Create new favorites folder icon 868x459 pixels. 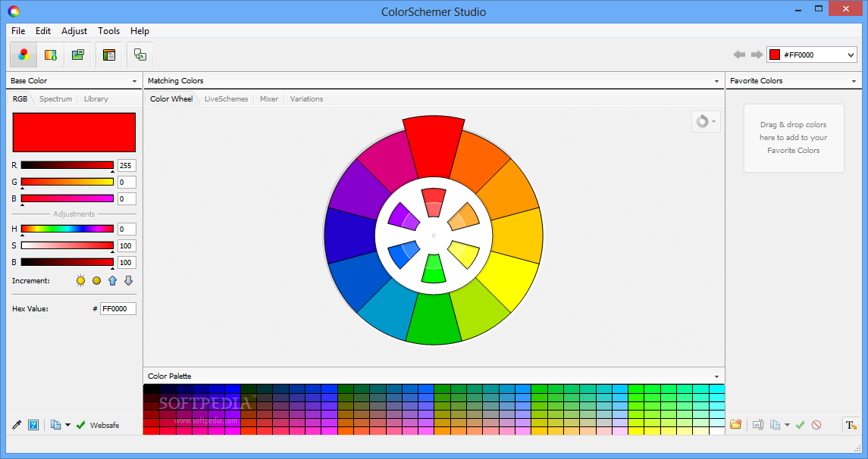(735, 425)
